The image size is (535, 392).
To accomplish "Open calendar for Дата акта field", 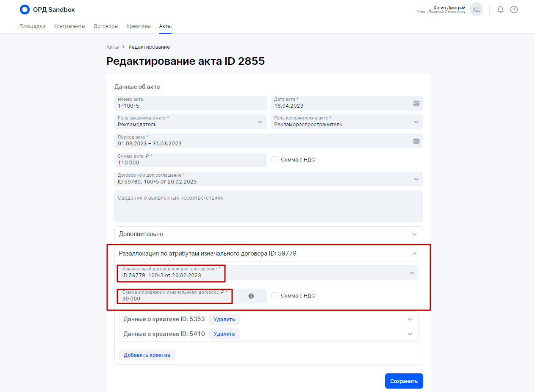I will [416, 103].
